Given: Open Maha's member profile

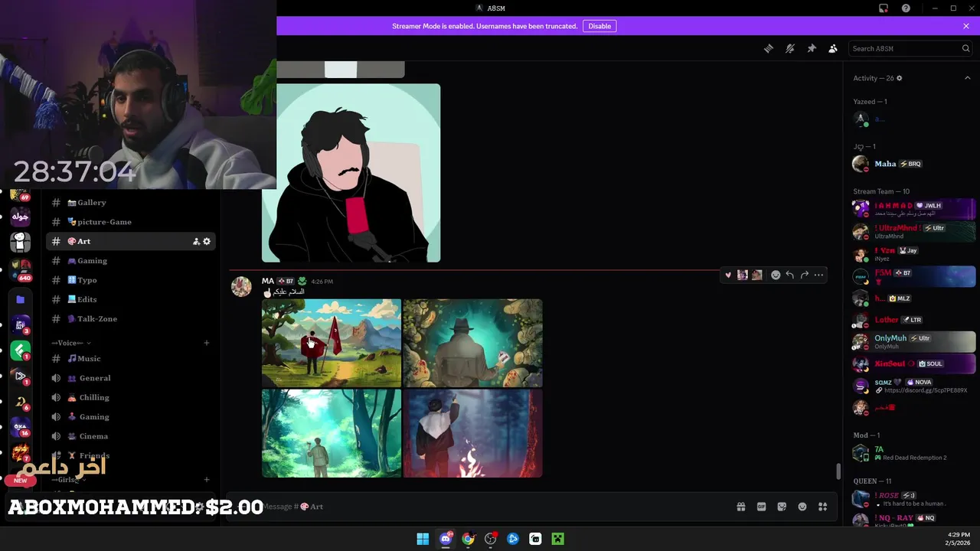Looking at the screenshot, I should [x=913, y=164].
